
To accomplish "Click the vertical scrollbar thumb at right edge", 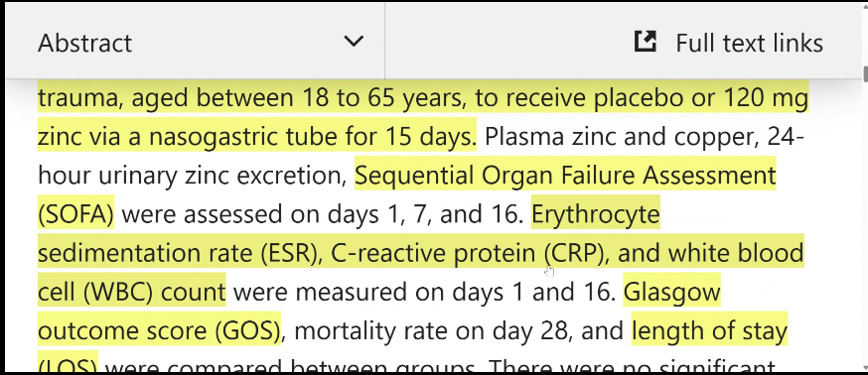I will pyautogui.click(x=865, y=74).
